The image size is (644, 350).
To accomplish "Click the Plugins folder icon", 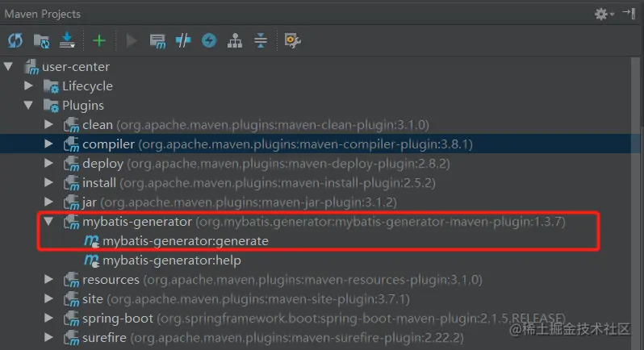I will [52, 106].
